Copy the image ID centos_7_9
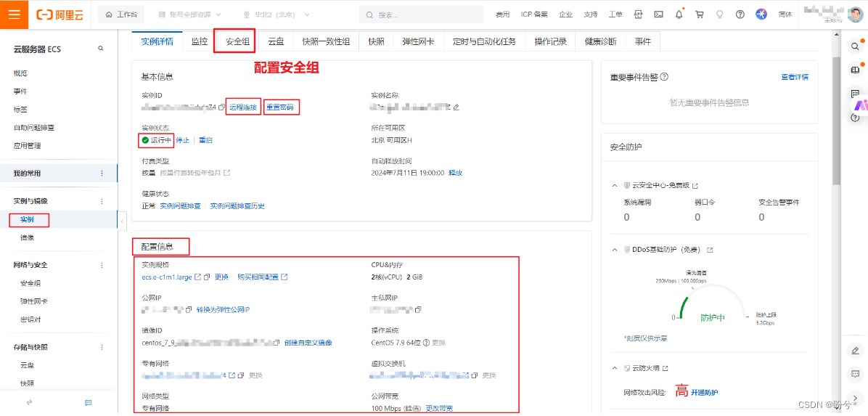The height and width of the screenshot is (416, 868). pyautogui.click(x=278, y=343)
